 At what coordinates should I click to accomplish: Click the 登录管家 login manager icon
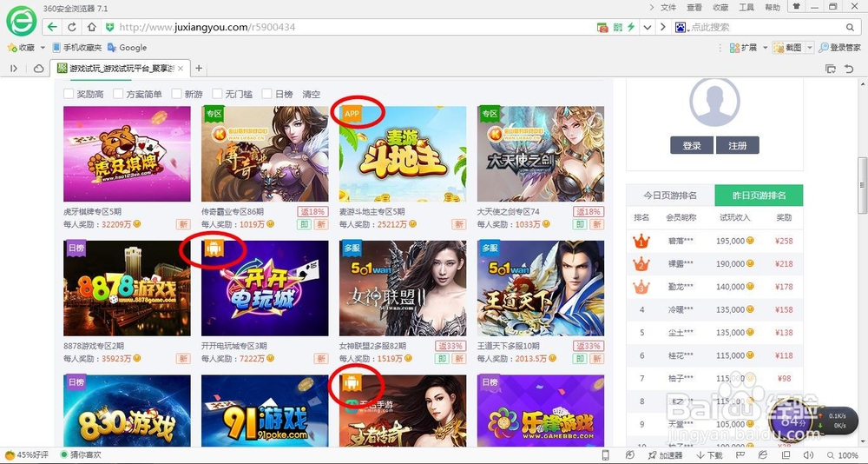839,48
